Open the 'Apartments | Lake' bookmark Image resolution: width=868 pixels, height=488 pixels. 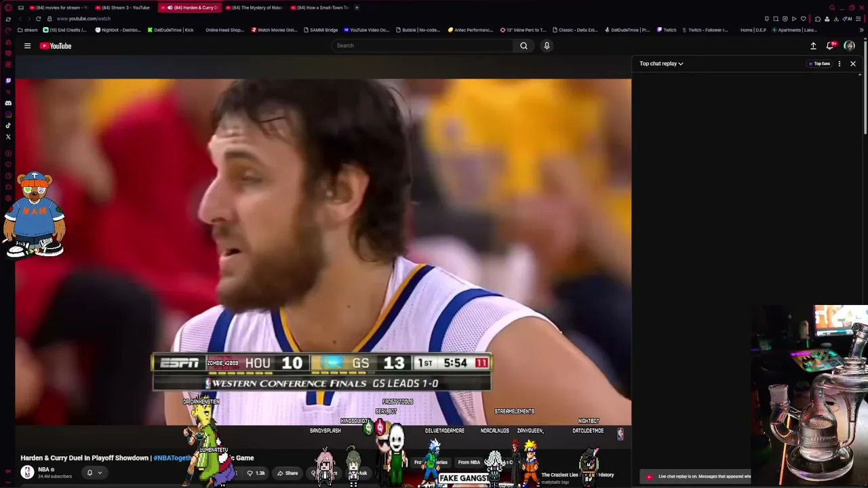(795, 30)
